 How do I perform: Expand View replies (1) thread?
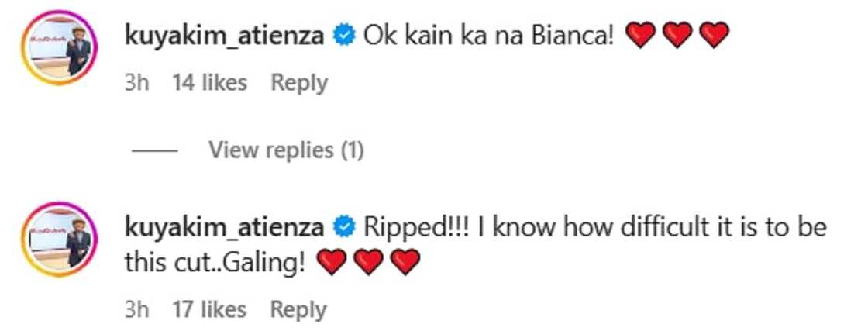286,150
